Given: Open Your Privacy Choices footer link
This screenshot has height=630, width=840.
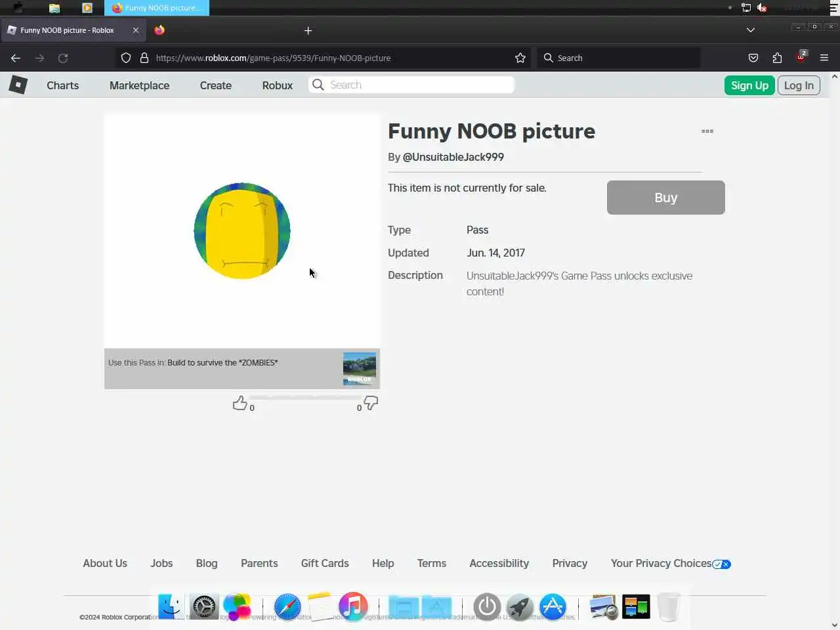Looking at the screenshot, I should tap(671, 564).
